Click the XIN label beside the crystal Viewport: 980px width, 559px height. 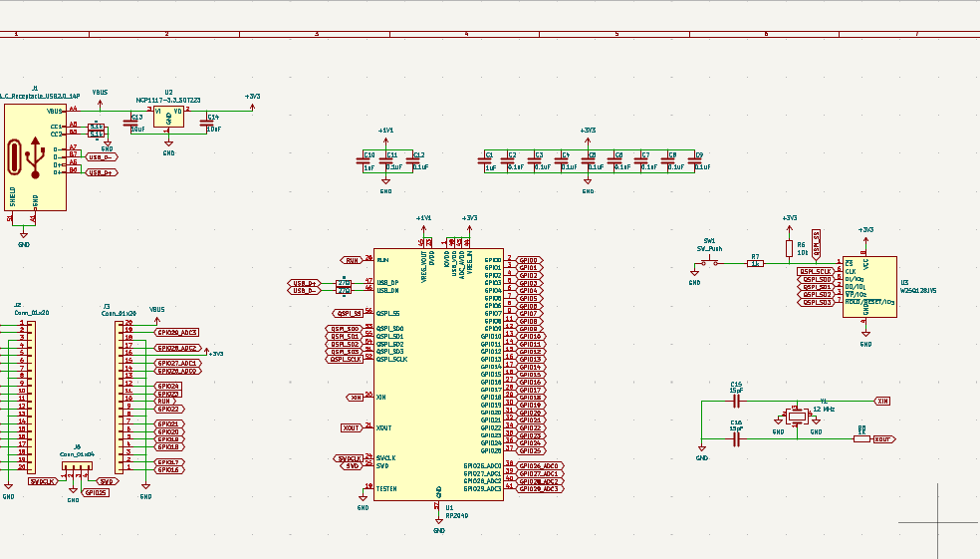tap(881, 401)
